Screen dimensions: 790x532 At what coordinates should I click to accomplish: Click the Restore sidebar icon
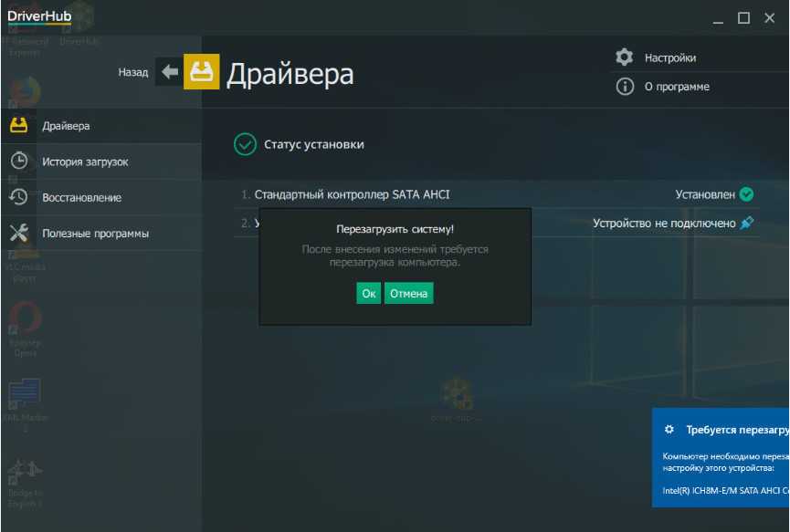click(18, 197)
